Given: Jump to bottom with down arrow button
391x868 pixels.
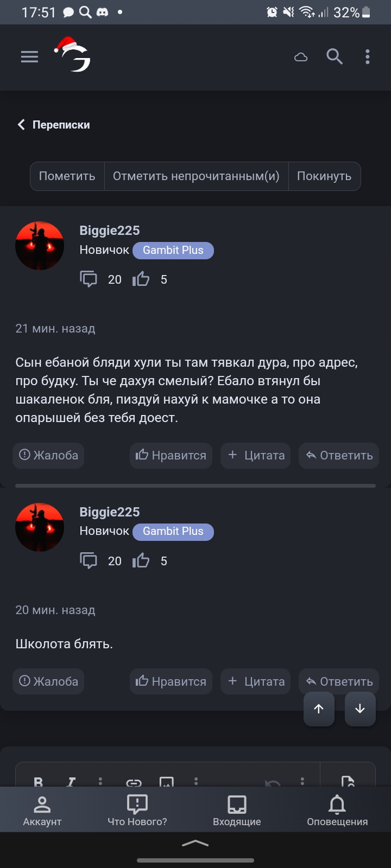Looking at the screenshot, I should click(360, 709).
